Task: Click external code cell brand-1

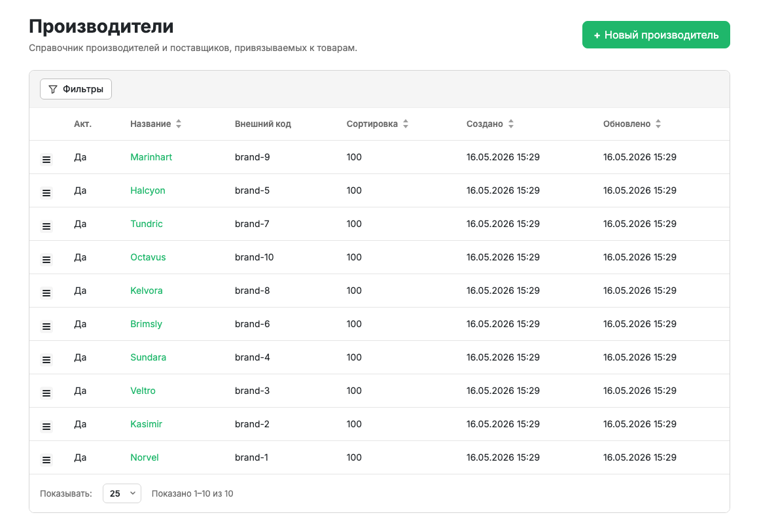Action: pyautogui.click(x=251, y=457)
